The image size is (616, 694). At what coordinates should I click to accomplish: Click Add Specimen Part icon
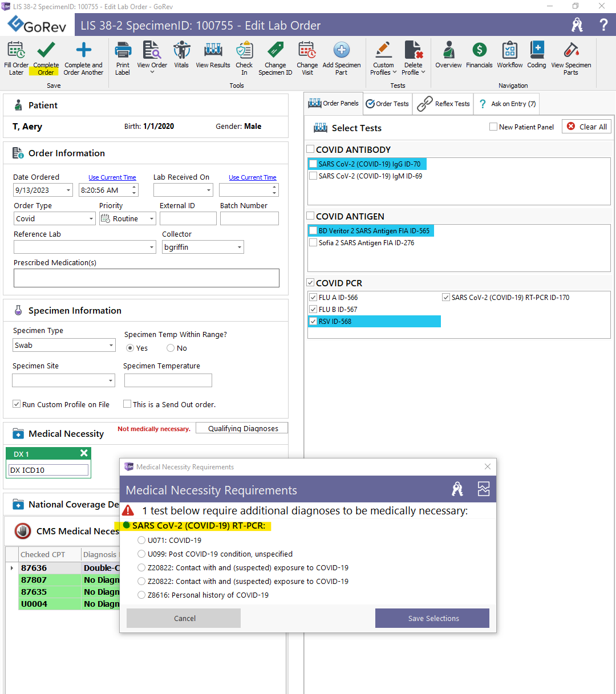coord(342,50)
